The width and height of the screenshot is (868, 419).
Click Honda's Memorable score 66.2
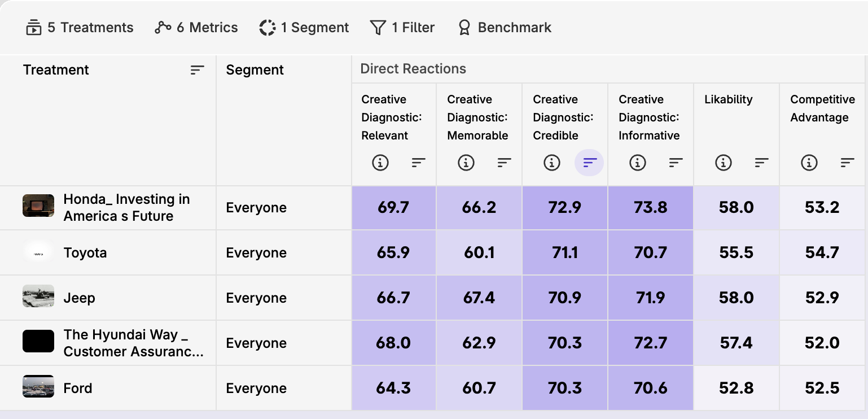click(x=479, y=208)
